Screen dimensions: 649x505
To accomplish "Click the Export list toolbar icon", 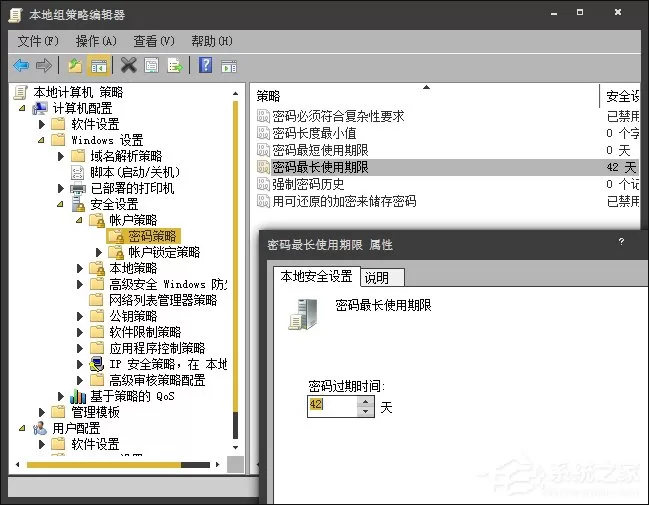I will [174, 65].
